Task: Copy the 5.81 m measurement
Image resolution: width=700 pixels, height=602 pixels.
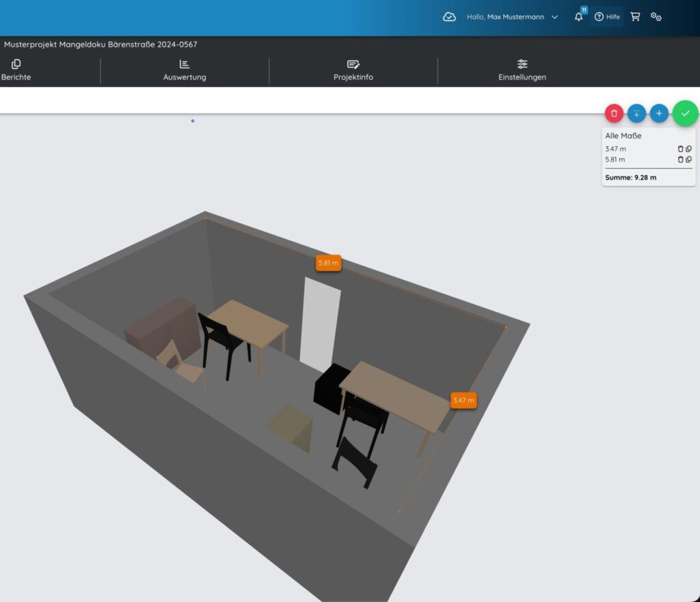Action: (688, 159)
